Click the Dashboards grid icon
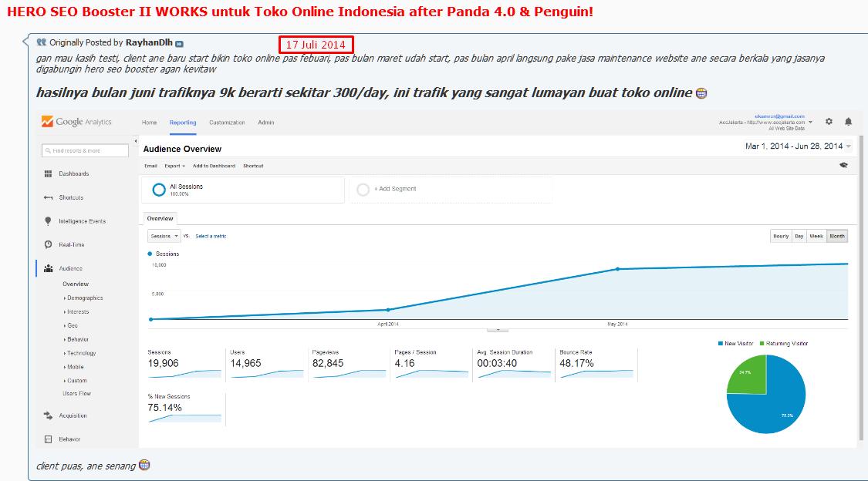The width and height of the screenshot is (868, 481). pyautogui.click(x=48, y=173)
